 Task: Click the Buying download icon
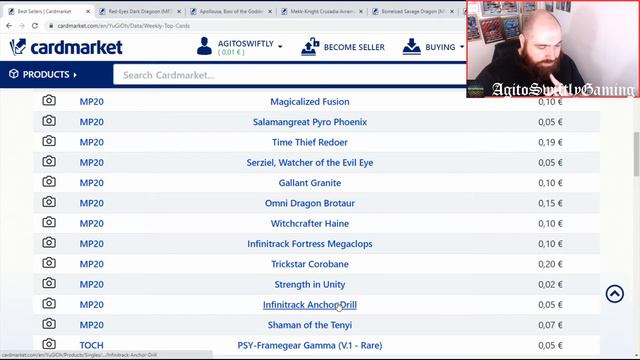[x=411, y=47]
